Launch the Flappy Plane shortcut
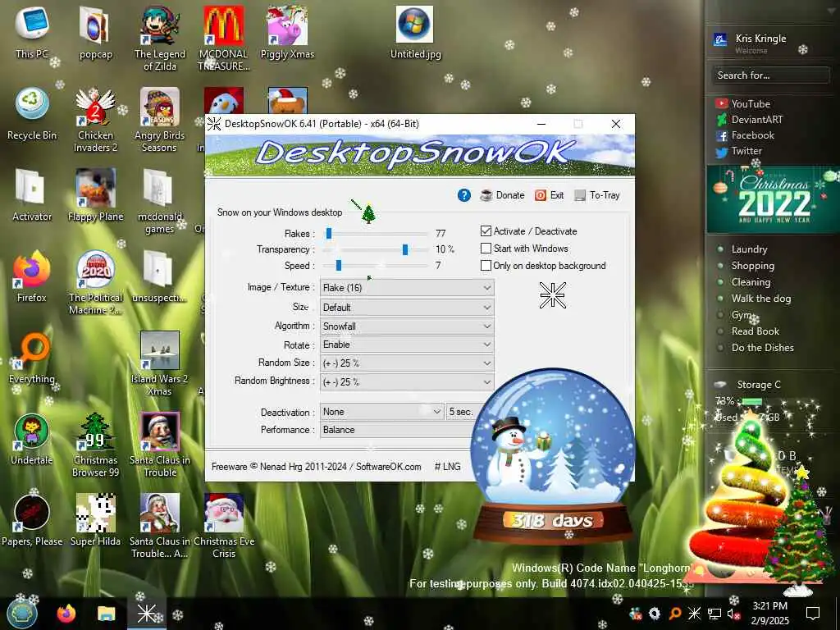The image size is (840, 630). tap(95, 195)
